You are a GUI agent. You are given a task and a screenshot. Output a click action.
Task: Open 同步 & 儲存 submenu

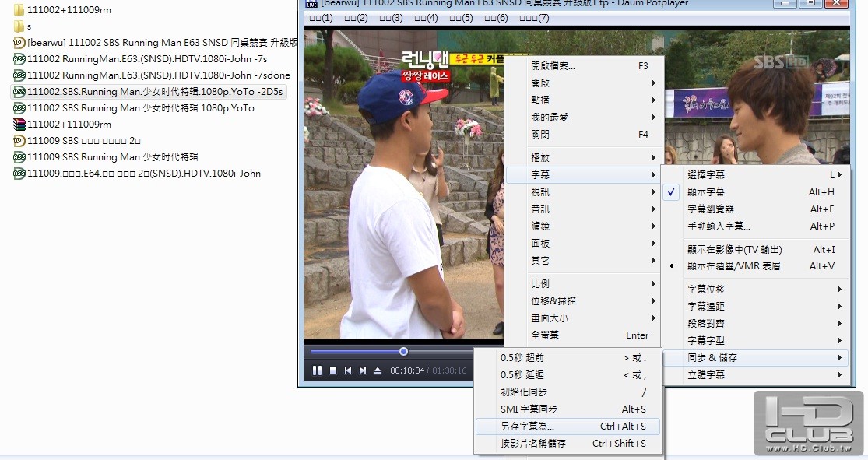(755, 357)
